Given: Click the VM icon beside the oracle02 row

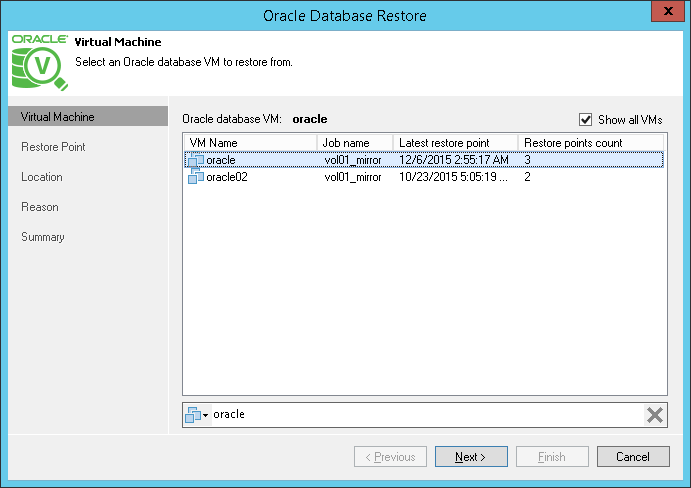Looking at the screenshot, I should [x=196, y=176].
